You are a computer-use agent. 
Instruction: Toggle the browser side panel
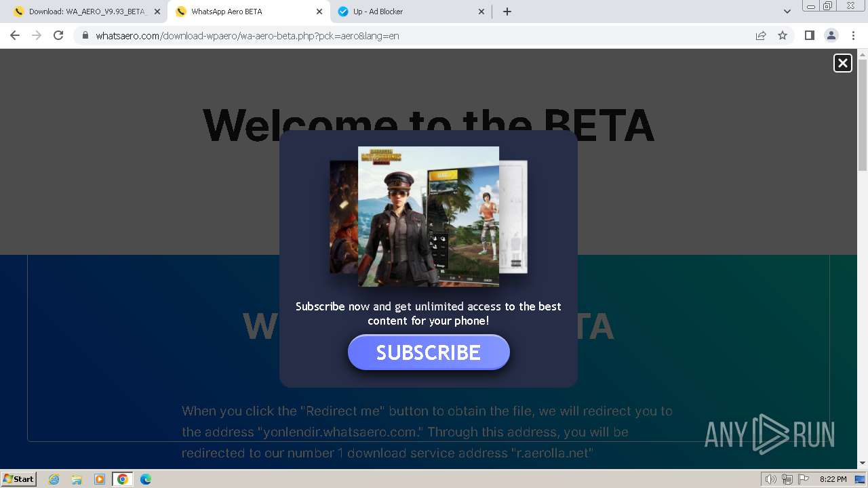809,35
